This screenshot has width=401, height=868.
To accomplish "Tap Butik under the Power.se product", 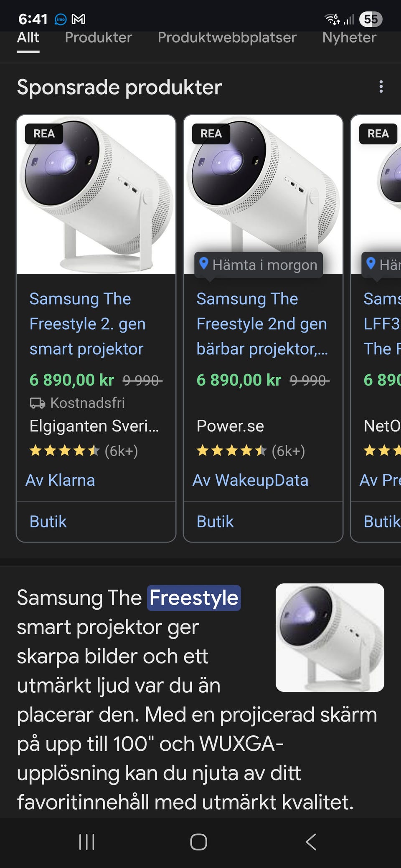I will (x=215, y=522).
